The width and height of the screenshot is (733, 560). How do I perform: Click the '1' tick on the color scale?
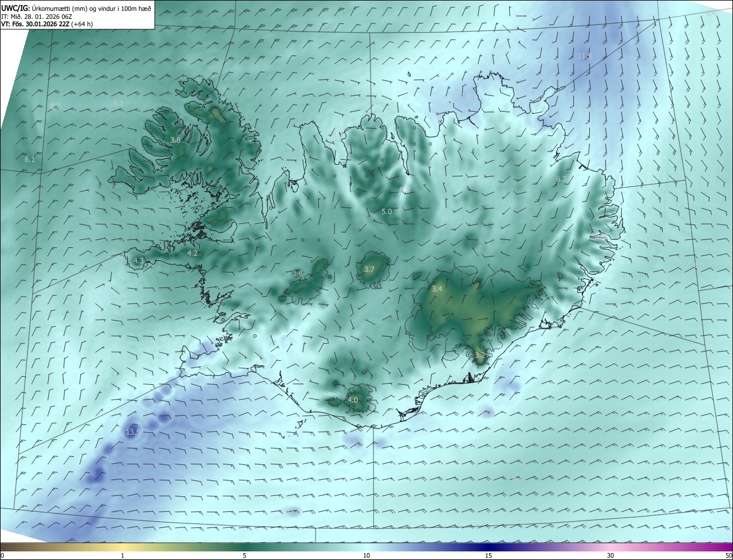click(x=123, y=555)
